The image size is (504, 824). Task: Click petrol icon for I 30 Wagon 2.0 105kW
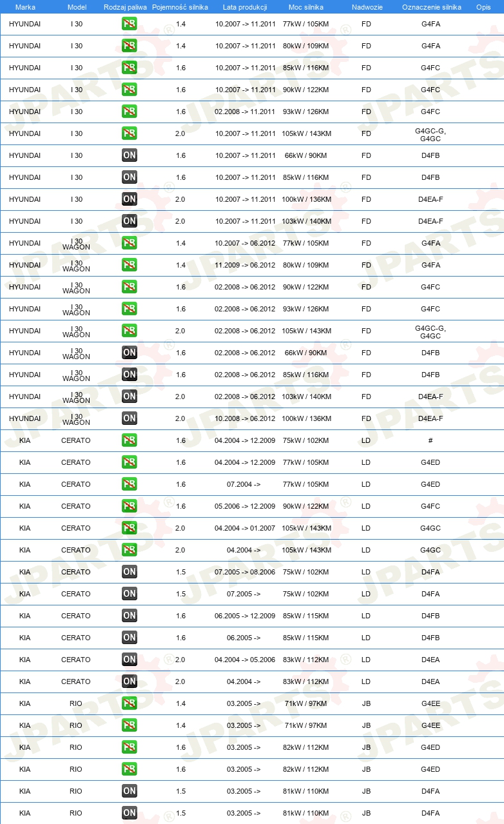tap(129, 331)
